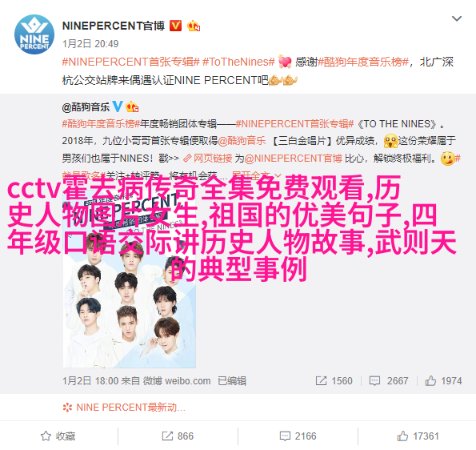Open the group photo thumbnail

pos(130,279)
